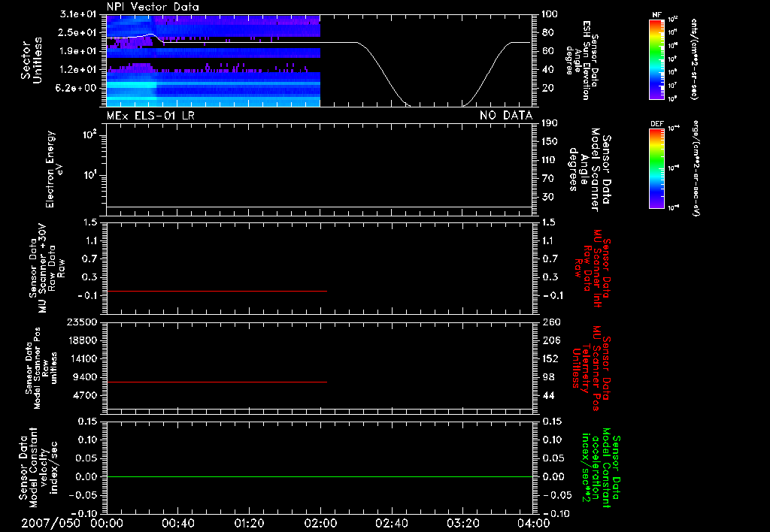
Task: Click the 'Electron Energy eV' axis title
Action: pyautogui.click(x=53, y=169)
